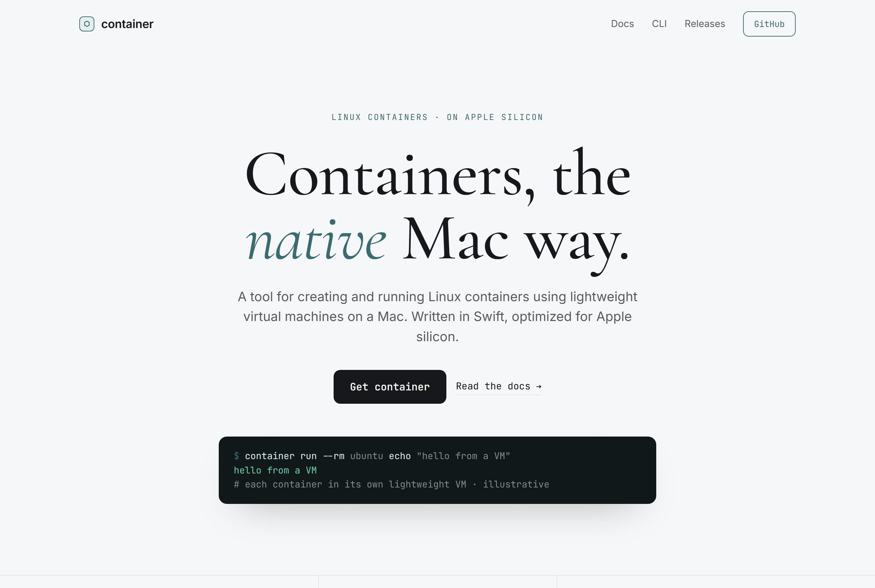Click the italic word "native" in headline
875x588 pixels.
click(316, 239)
